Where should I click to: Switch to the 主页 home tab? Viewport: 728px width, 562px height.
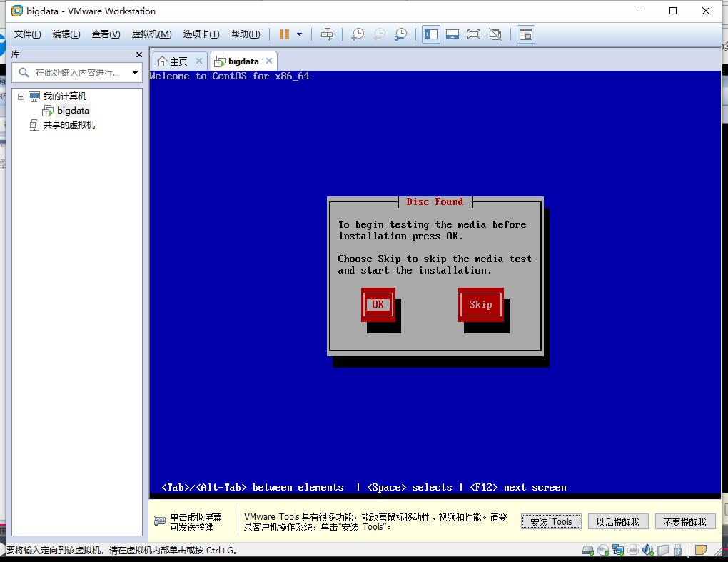pos(178,61)
